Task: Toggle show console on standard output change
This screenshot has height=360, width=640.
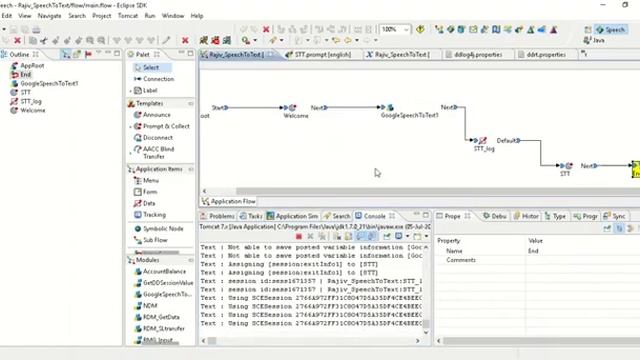Action: click(360, 236)
